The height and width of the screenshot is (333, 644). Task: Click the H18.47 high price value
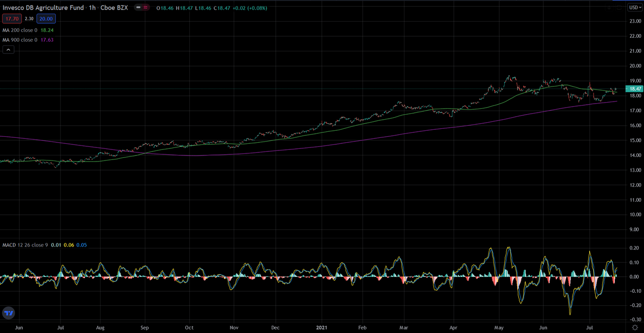pos(184,8)
